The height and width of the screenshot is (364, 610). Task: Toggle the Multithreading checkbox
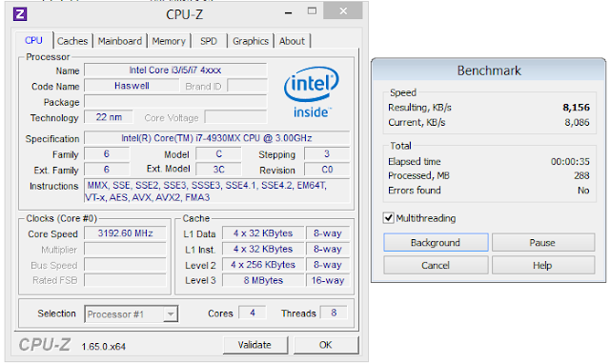coord(388,218)
